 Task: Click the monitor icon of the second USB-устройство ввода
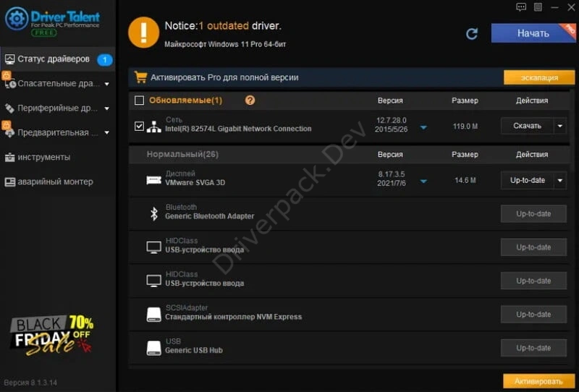point(153,281)
